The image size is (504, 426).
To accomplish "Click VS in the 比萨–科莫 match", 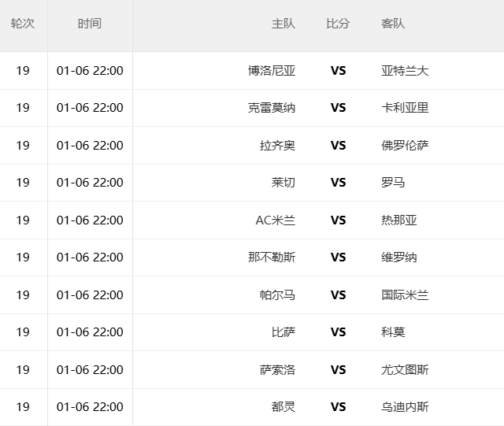I will click(x=339, y=332).
